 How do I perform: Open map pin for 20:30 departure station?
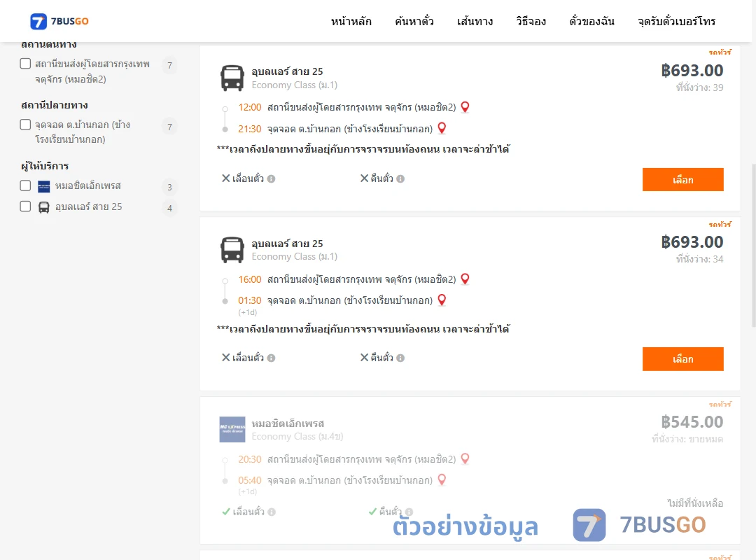pos(465,458)
